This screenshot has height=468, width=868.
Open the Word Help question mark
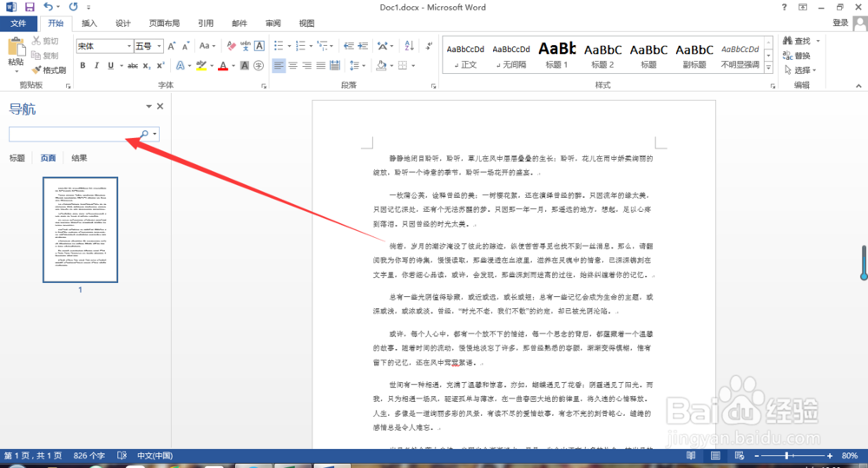(x=784, y=7)
